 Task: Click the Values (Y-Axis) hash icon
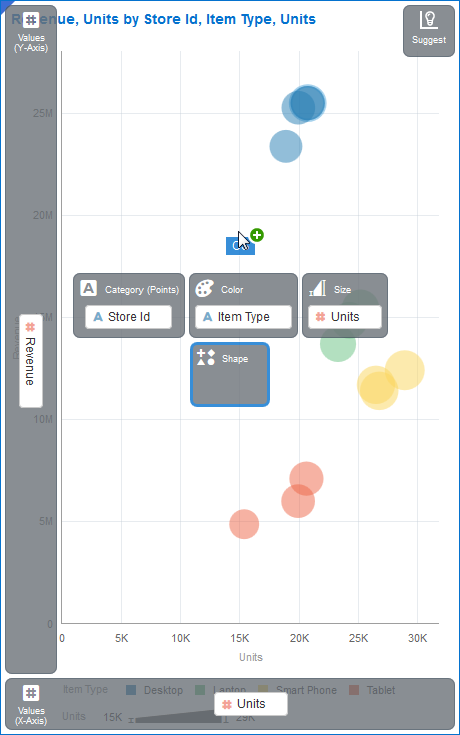point(31,20)
